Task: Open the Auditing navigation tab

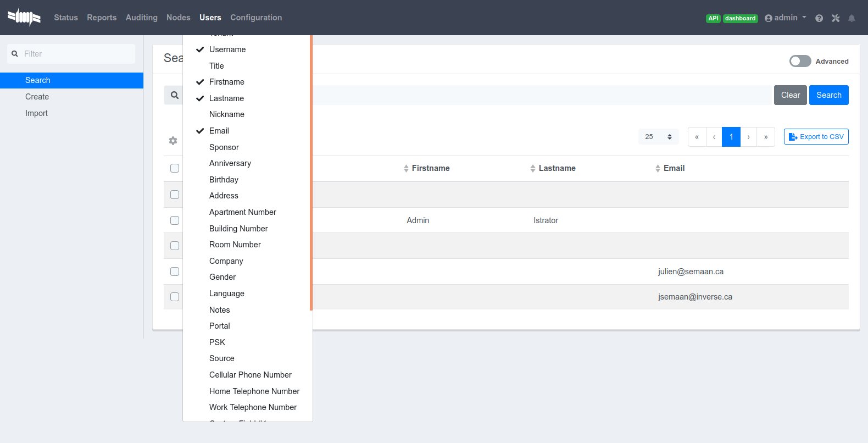Action: [x=142, y=18]
